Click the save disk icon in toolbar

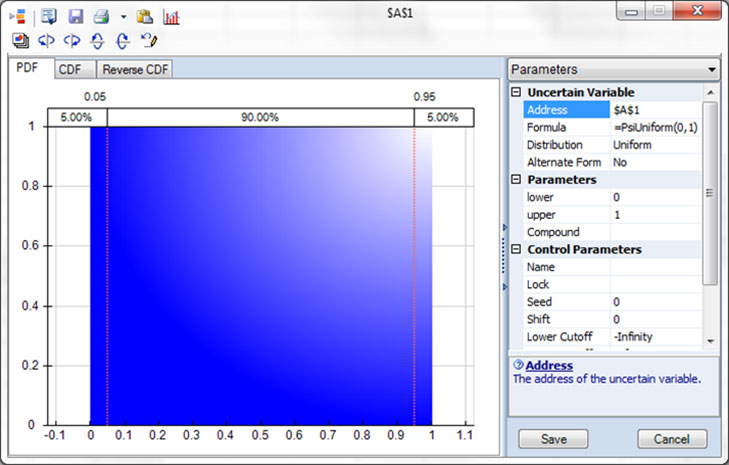click(x=75, y=17)
